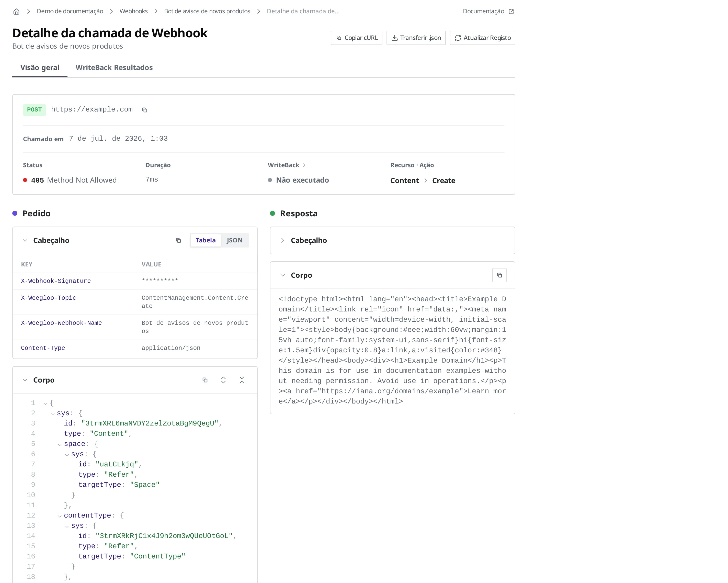This screenshot has height=583, width=728.
Task: Click the Transferir .json button
Action: tap(416, 38)
